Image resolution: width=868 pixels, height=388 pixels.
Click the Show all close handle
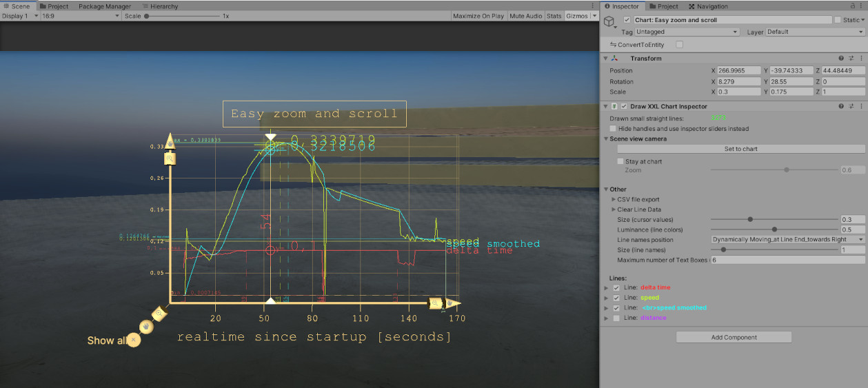134,340
